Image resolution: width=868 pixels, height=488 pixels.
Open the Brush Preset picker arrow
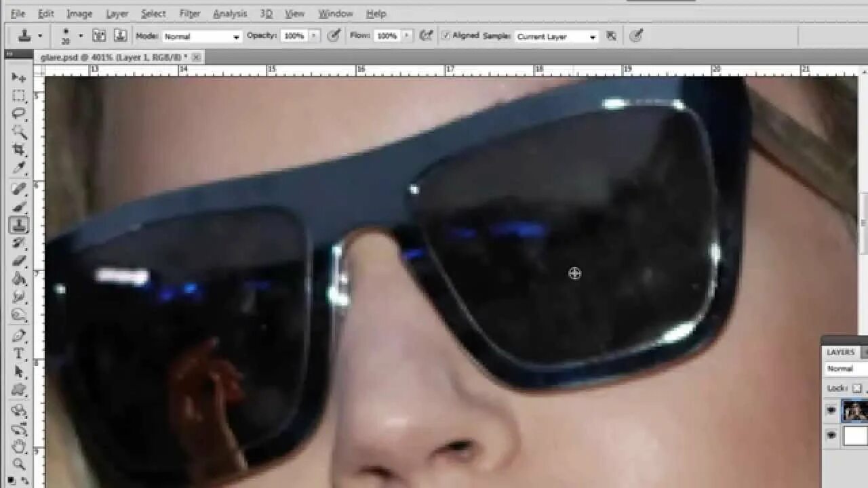pyautogui.click(x=81, y=36)
